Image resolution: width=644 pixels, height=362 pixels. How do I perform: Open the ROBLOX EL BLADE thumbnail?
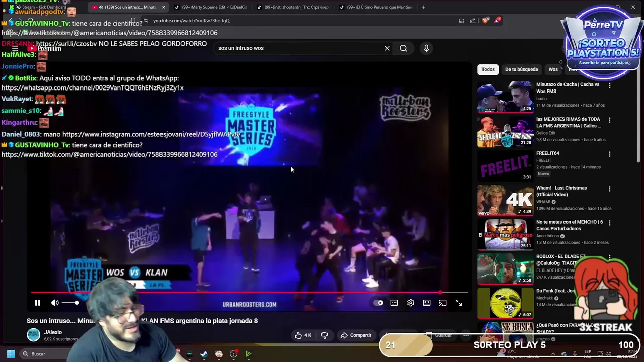505,269
